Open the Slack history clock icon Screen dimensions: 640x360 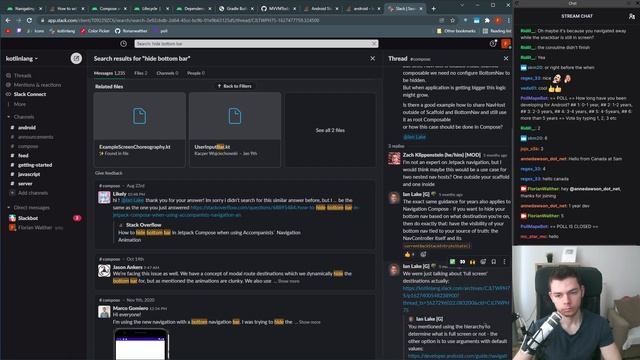click(124, 44)
